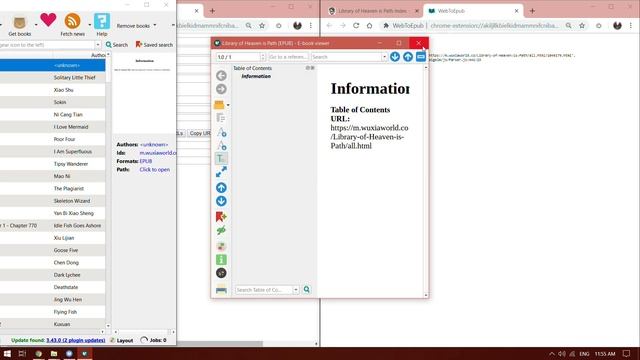Screen dimensions: 640x360
Task: Open Saved search in calibre
Action: click(154, 44)
